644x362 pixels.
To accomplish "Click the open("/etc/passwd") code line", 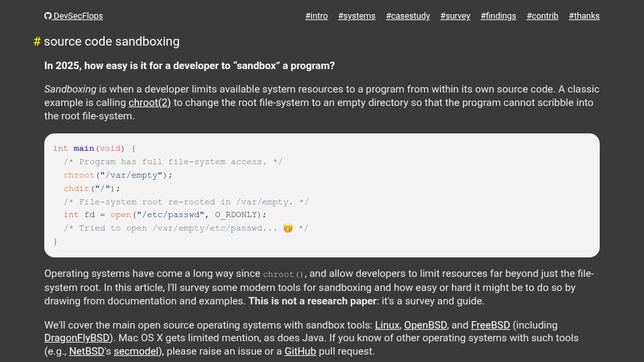I will point(165,215).
